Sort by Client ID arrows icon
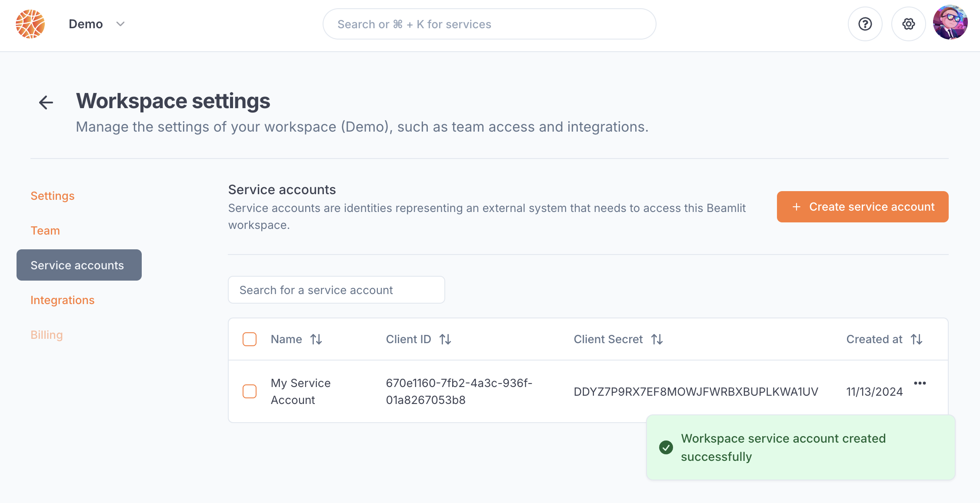Screen dimensions: 980x503 (x=445, y=339)
